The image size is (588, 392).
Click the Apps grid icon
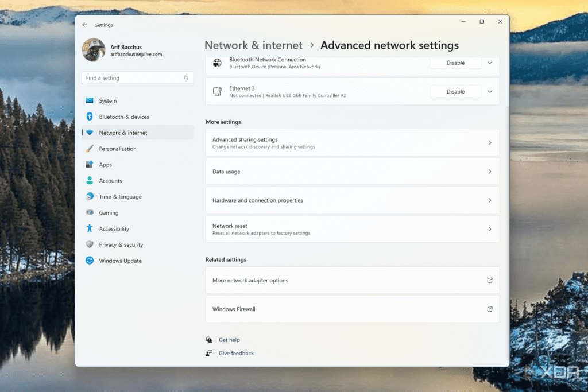(90, 165)
